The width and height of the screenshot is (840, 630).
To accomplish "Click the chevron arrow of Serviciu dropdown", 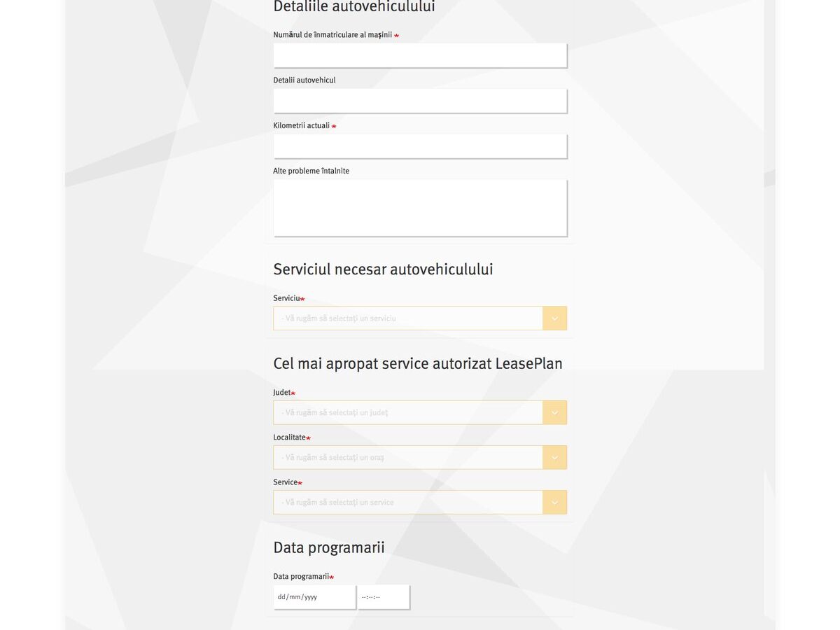I will (x=554, y=318).
